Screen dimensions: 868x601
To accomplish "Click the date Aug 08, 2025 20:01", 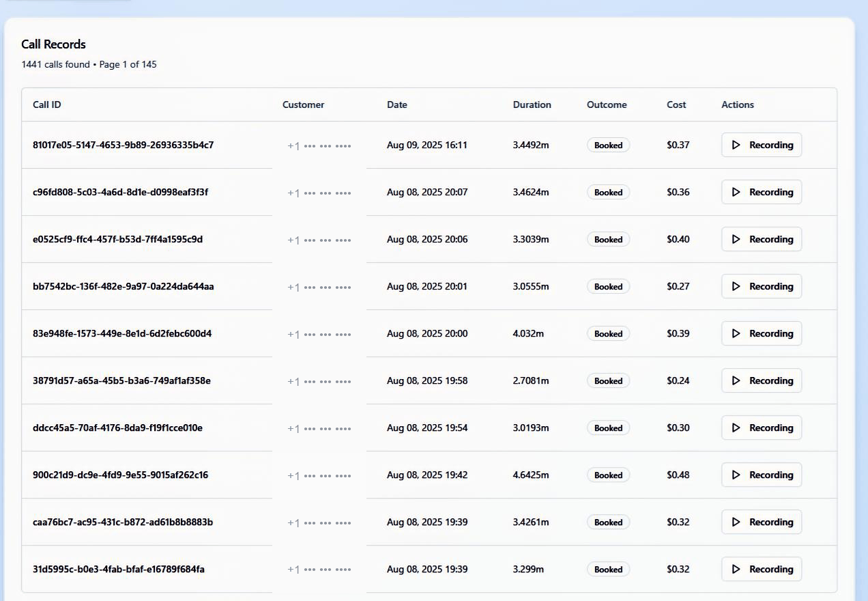I will click(x=427, y=286).
